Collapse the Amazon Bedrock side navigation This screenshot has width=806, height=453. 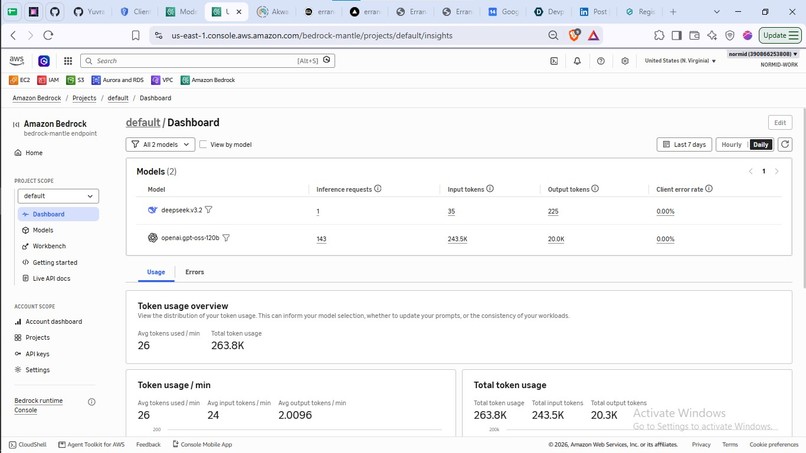tap(16, 124)
